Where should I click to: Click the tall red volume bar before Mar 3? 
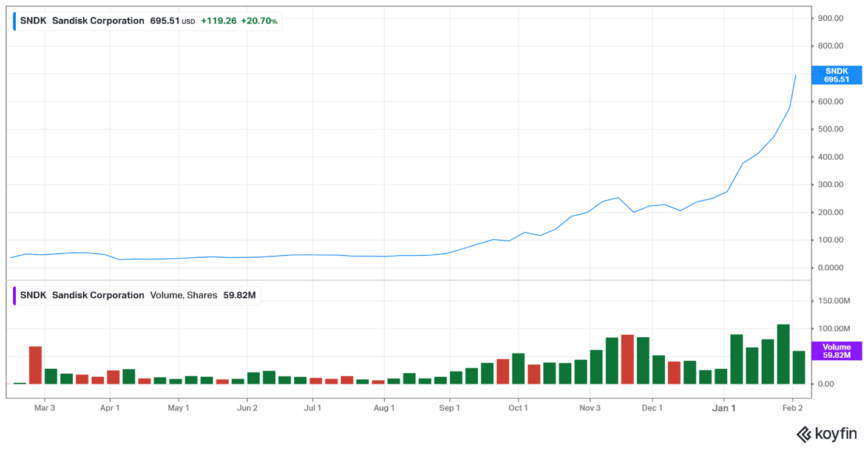click(36, 365)
